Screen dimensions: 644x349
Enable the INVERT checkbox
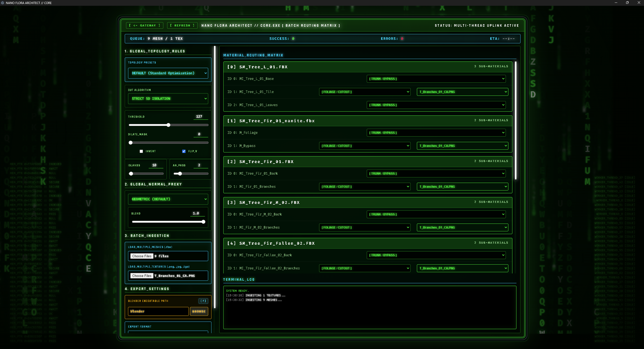pos(141,151)
